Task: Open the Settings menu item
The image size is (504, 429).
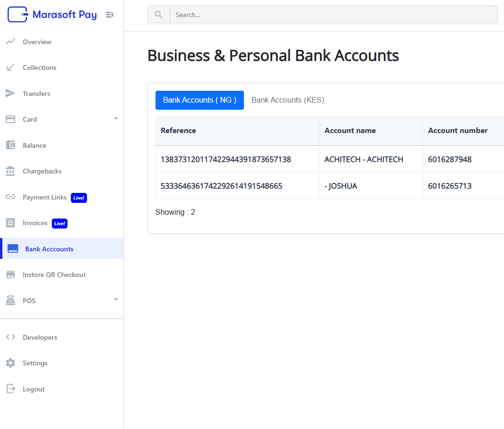Action: (x=35, y=363)
